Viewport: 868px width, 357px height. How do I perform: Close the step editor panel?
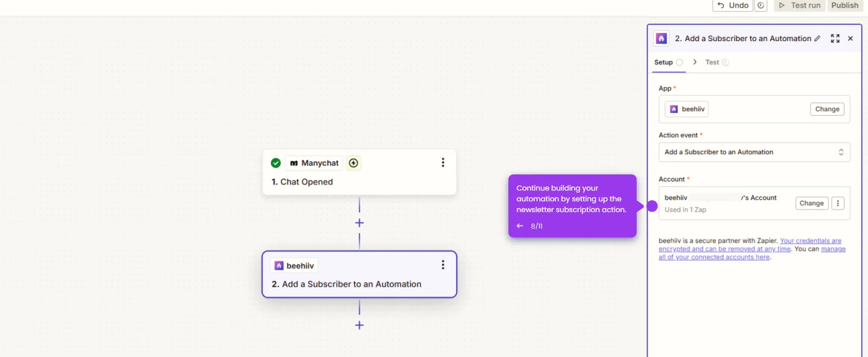(851, 39)
